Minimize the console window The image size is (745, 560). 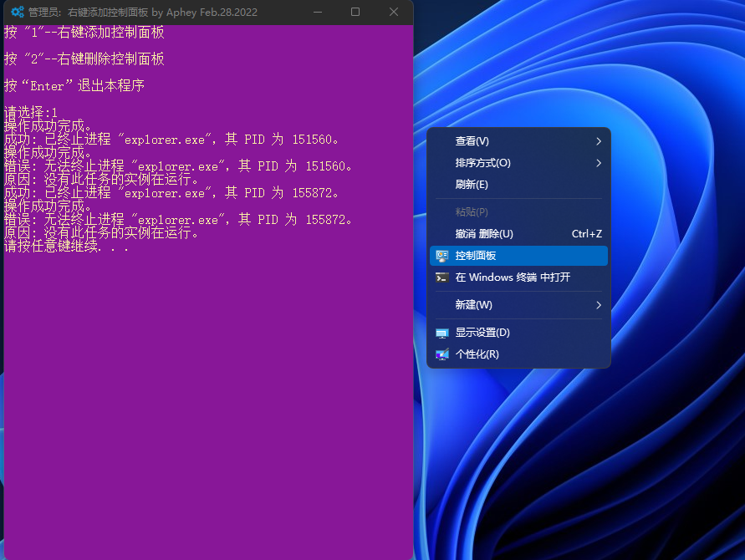[x=317, y=13]
